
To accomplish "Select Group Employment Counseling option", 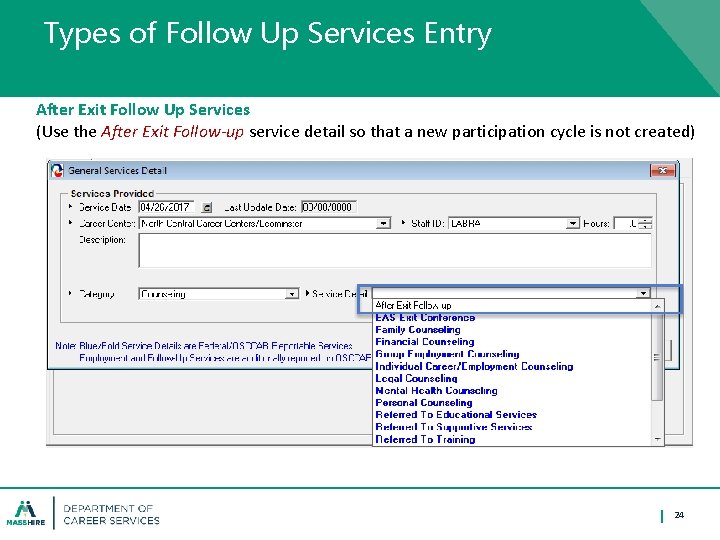I will [x=447, y=354].
